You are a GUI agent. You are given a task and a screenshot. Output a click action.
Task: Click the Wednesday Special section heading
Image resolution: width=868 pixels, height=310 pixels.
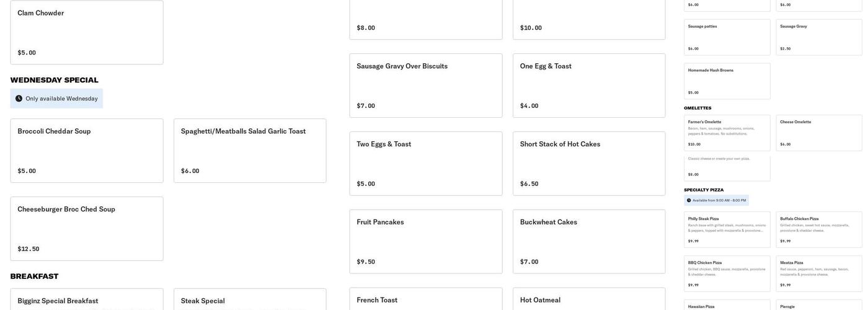click(55, 80)
